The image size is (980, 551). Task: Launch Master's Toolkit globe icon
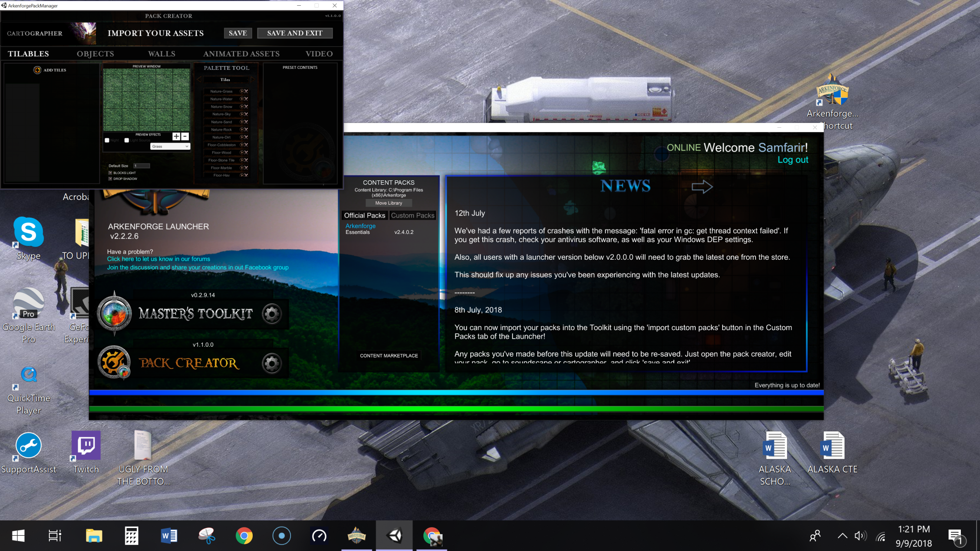pyautogui.click(x=114, y=314)
